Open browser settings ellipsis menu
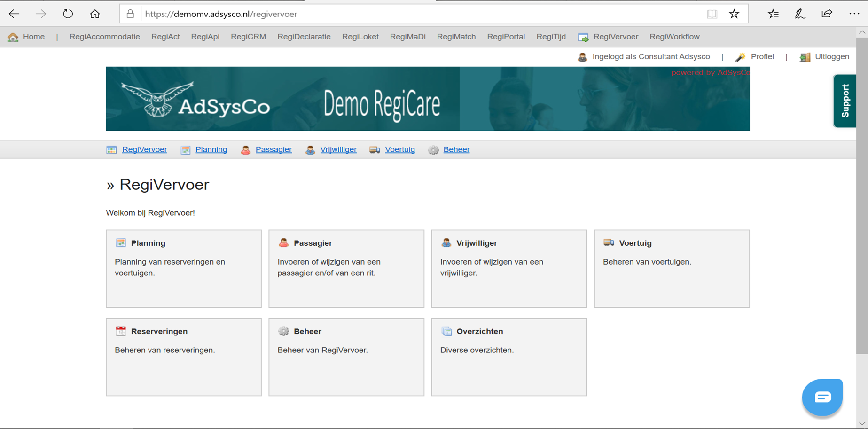The image size is (868, 429). (x=854, y=14)
